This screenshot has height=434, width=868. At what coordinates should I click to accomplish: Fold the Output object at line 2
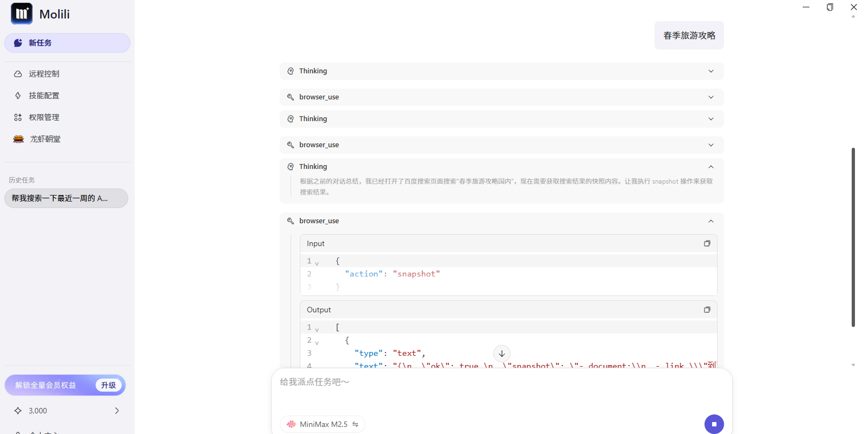pyautogui.click(x=317, y=342)
